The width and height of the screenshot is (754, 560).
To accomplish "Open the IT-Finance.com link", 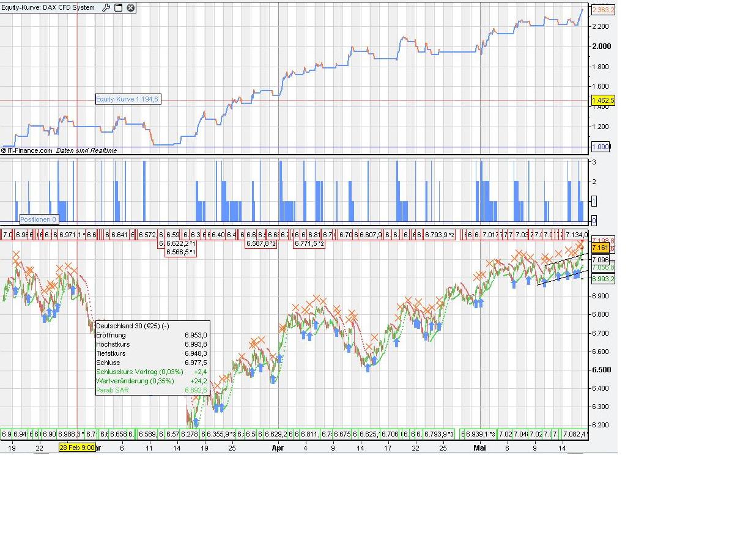I will point(27,150).
